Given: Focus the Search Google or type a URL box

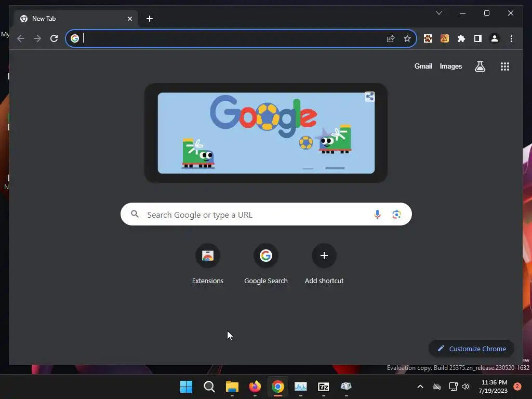Looking at the screenshot, I should (266, 214).
